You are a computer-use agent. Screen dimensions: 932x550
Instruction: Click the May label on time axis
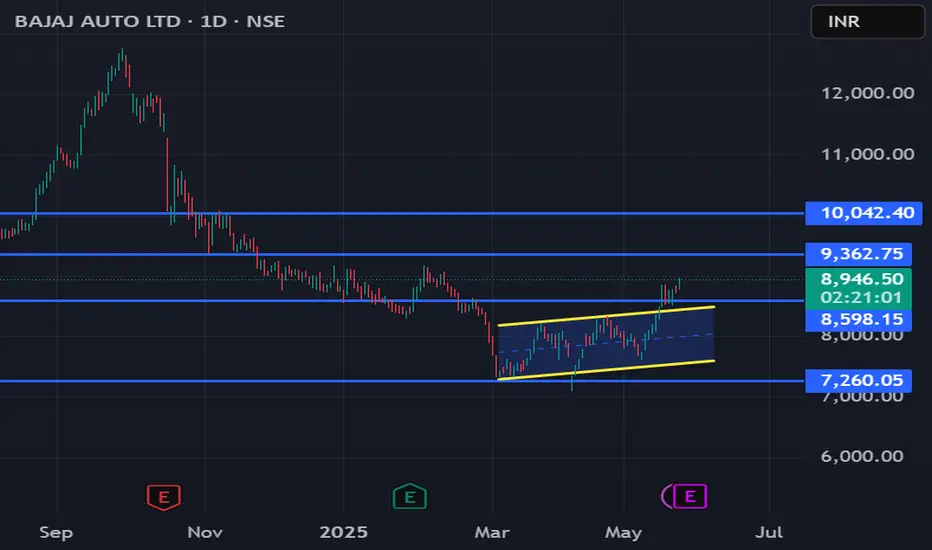click(x=624, y=532)
